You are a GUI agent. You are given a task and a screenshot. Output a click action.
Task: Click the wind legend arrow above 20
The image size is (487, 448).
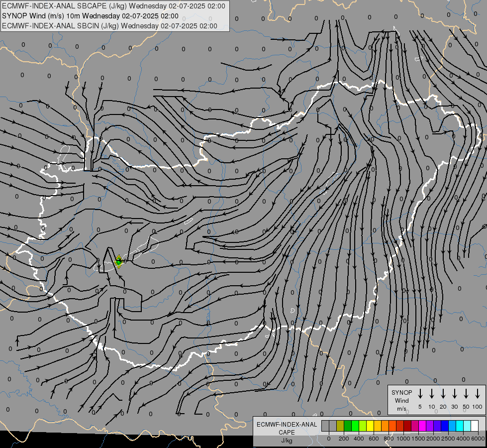coord(443,394)
